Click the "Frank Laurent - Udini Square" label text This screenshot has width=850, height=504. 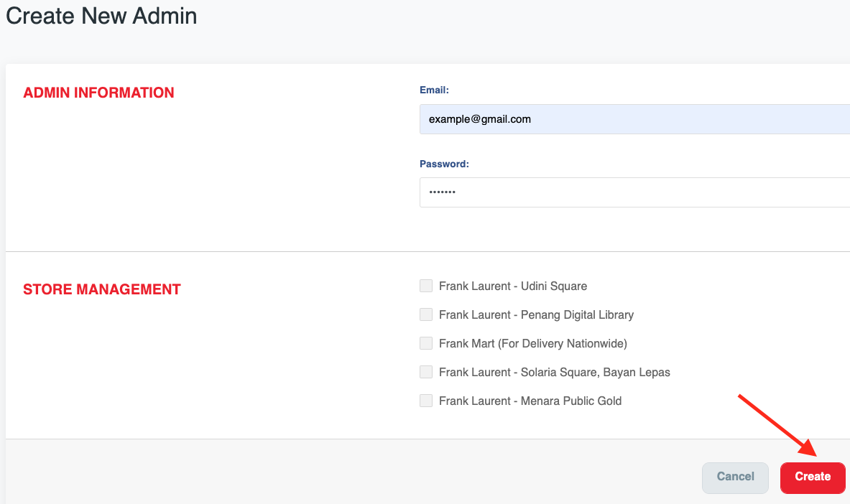coord(513,286)
